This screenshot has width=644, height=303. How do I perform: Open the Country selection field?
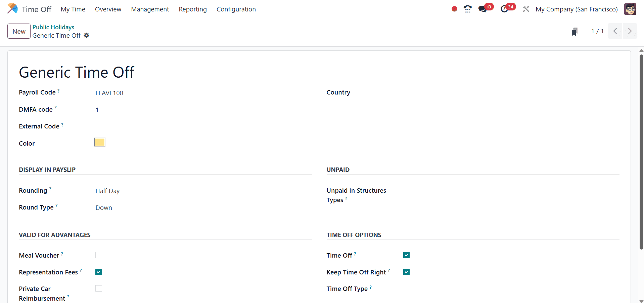511,93
